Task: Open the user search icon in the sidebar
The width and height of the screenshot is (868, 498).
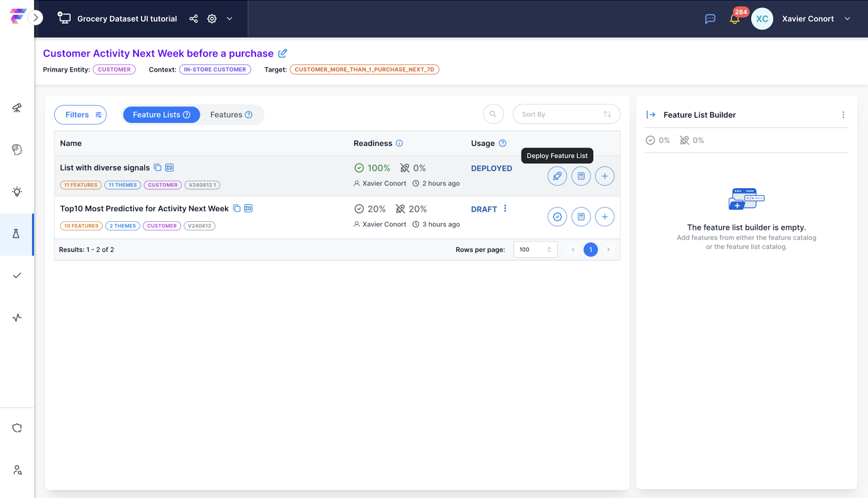Action: 17,470
